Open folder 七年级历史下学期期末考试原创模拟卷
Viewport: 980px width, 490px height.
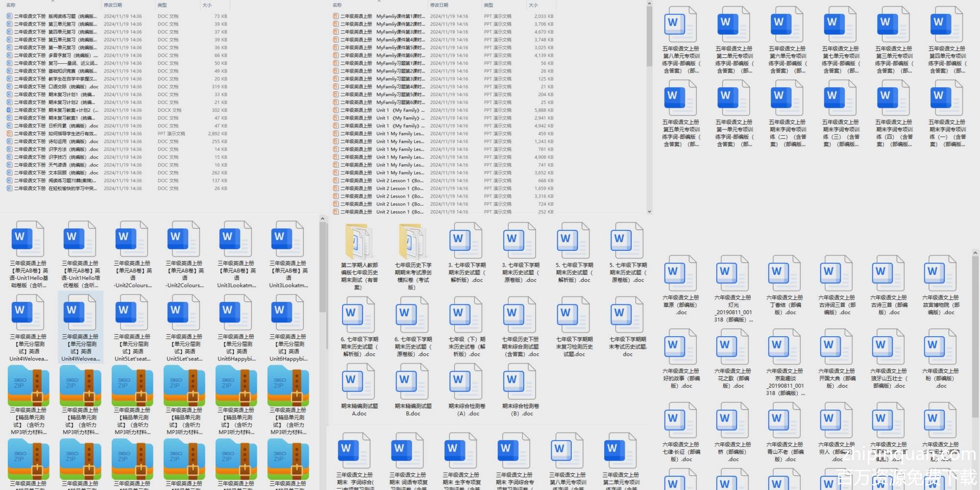[x=413, y=242]
